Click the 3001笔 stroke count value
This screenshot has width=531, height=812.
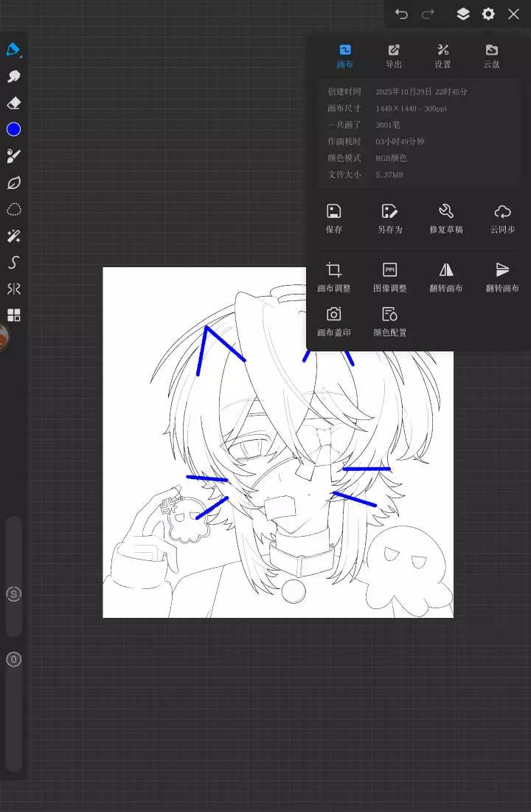pyautogui.click(x=388, y=125)
